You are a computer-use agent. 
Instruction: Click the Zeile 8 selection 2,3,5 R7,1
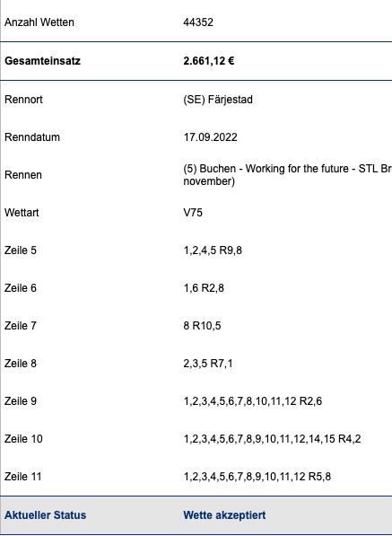207,364
